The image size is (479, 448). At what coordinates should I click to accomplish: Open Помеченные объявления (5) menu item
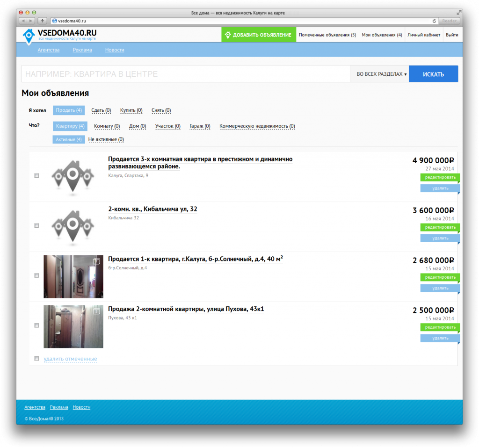[x=327, y=35]
